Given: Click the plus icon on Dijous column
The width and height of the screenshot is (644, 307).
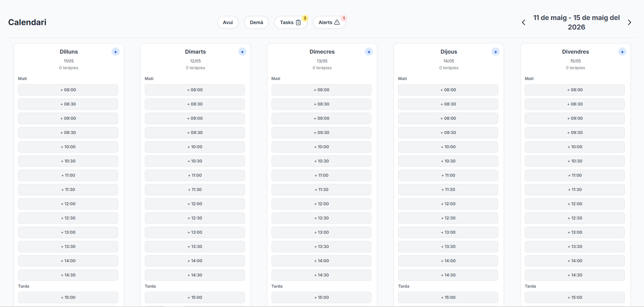Looking at the screenshot, I should pyautogui.click(x=495, y=52).
